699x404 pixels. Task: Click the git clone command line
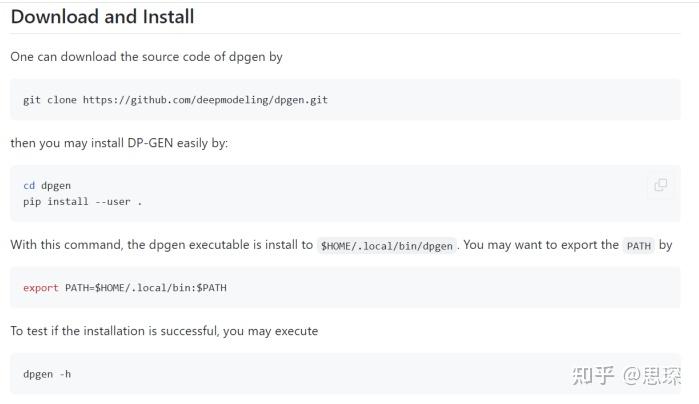[x=175, y=100]
